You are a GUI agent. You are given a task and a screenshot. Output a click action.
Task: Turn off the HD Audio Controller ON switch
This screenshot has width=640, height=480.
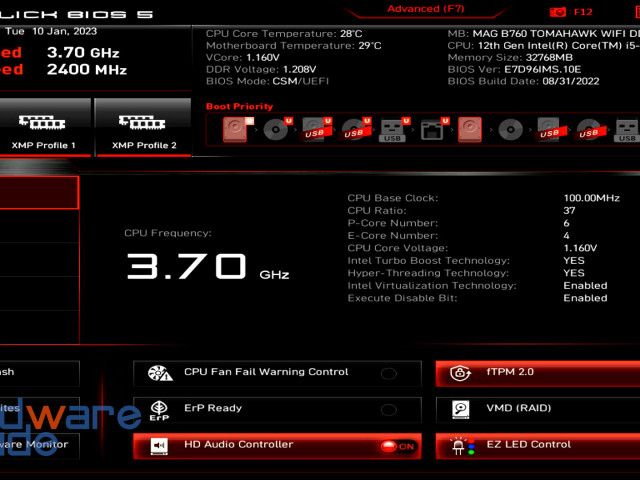click(398, 446)
